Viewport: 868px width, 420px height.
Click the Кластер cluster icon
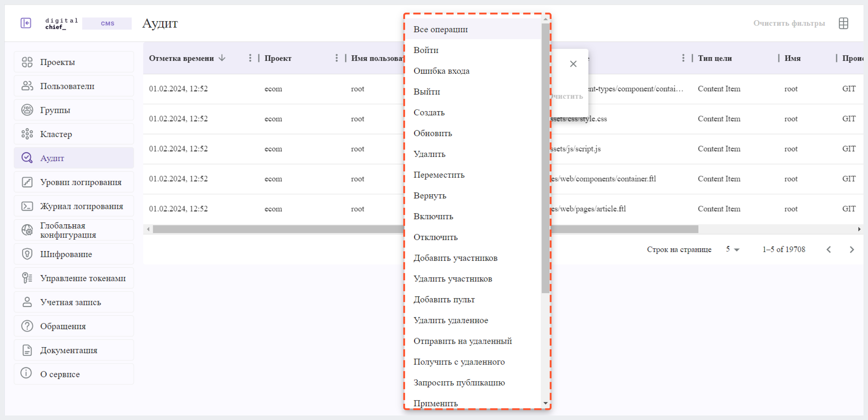[27, 134]
